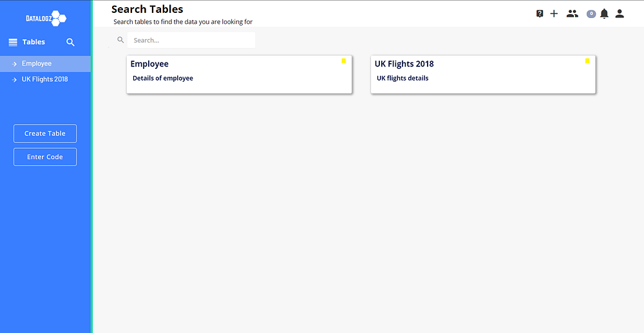644x333 pixels.
Task: Toggle the bookmark on Employee card
Action: 344,61
